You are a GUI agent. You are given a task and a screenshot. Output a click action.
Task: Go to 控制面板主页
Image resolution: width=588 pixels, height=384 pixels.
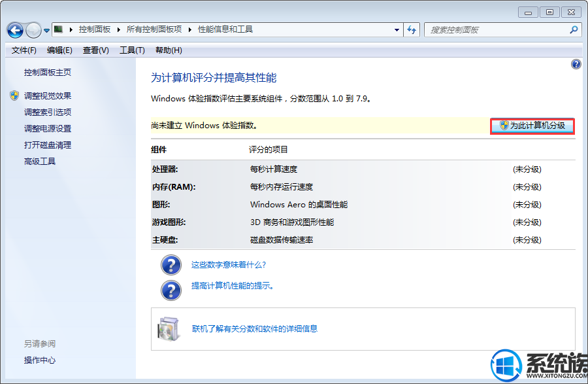48,73
